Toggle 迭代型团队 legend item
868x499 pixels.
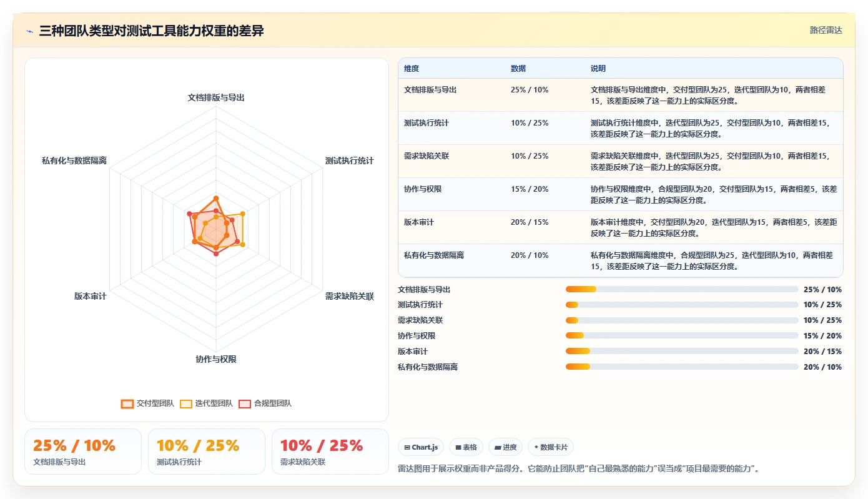[x=206, y=403]
